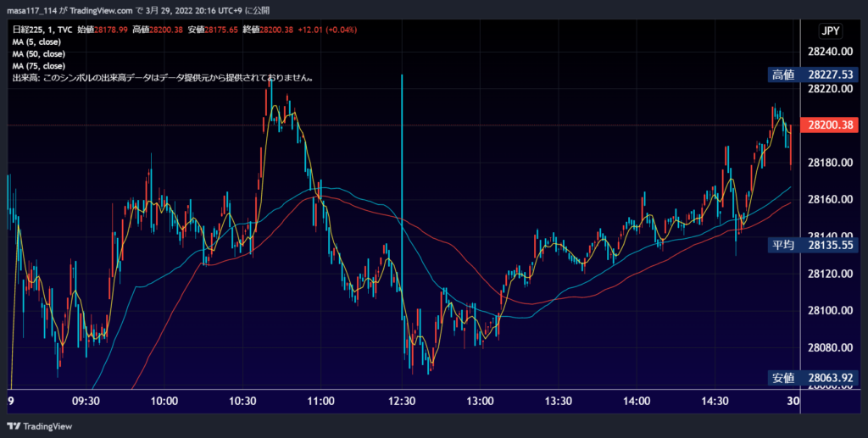Click the TradingView logo at bottom left
Viewport: 868px width, 438px height.
[x=40, y=426]
